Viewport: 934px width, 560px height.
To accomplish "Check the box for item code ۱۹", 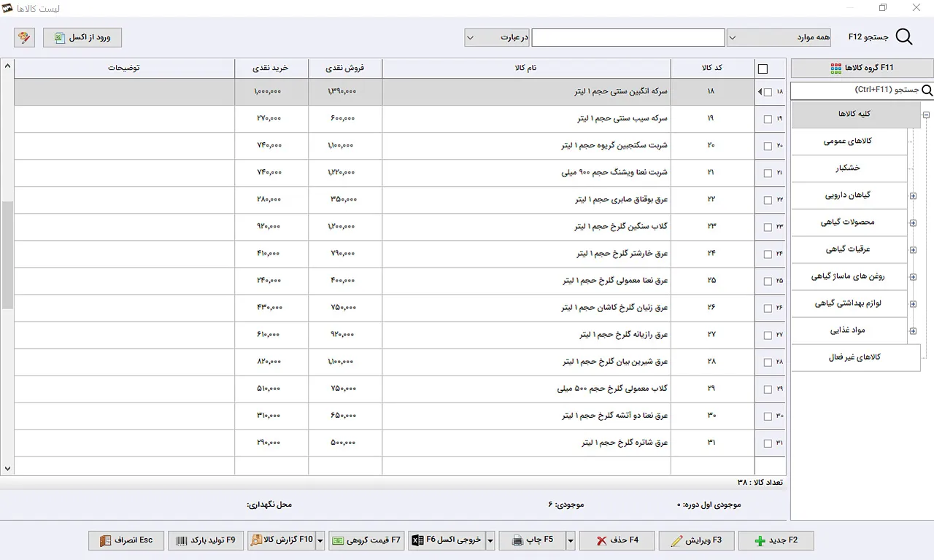I will (768, 119).
